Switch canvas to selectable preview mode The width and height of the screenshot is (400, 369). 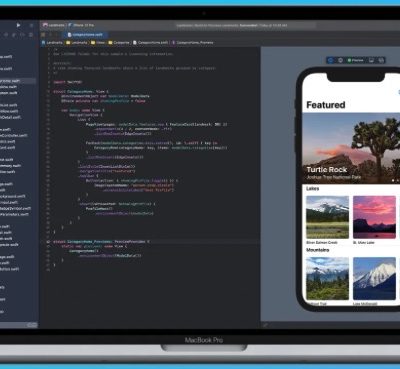click(340, 60)
